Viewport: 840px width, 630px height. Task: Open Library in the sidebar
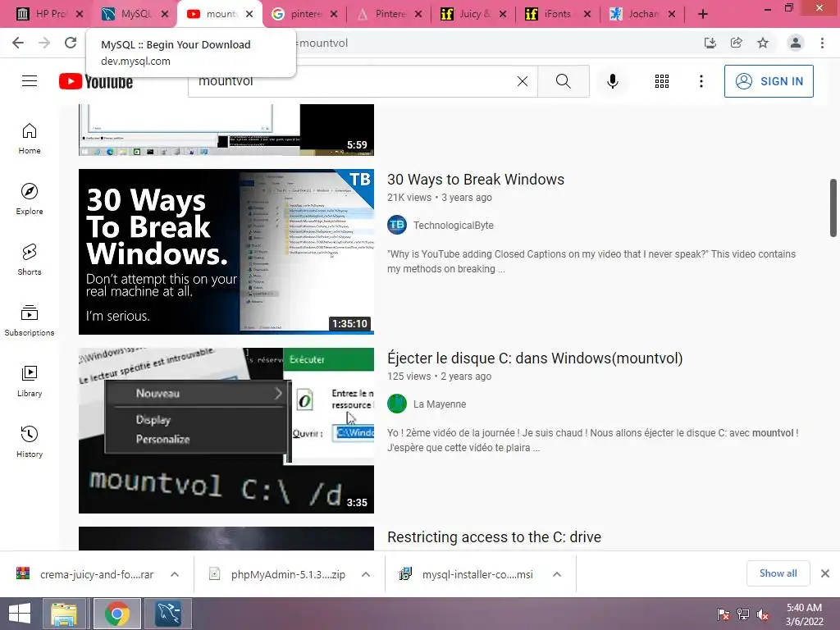pyautogui.click(x=30, y=381)
